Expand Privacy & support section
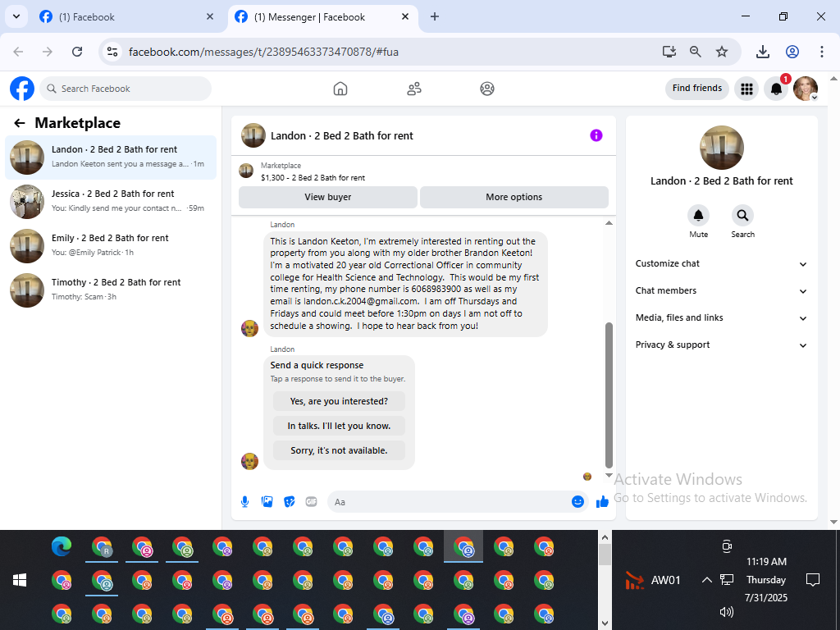Screen dimensions: 840x630 tap(721, 345)
